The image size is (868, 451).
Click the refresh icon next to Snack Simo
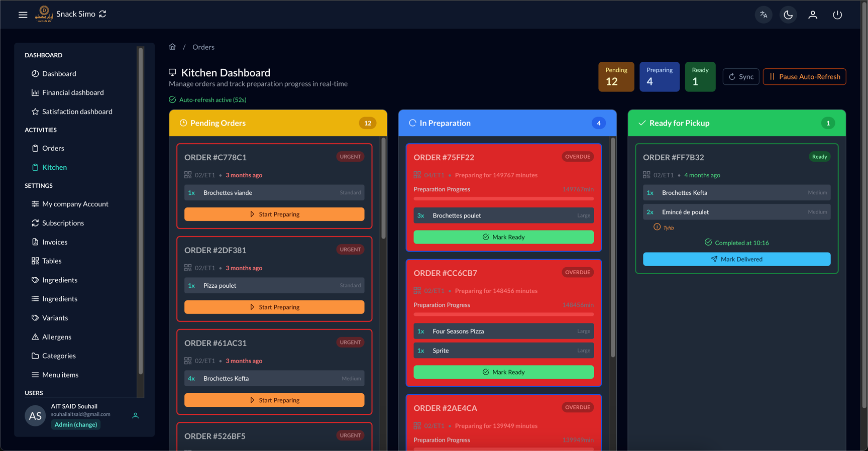(x=102, y=14)
